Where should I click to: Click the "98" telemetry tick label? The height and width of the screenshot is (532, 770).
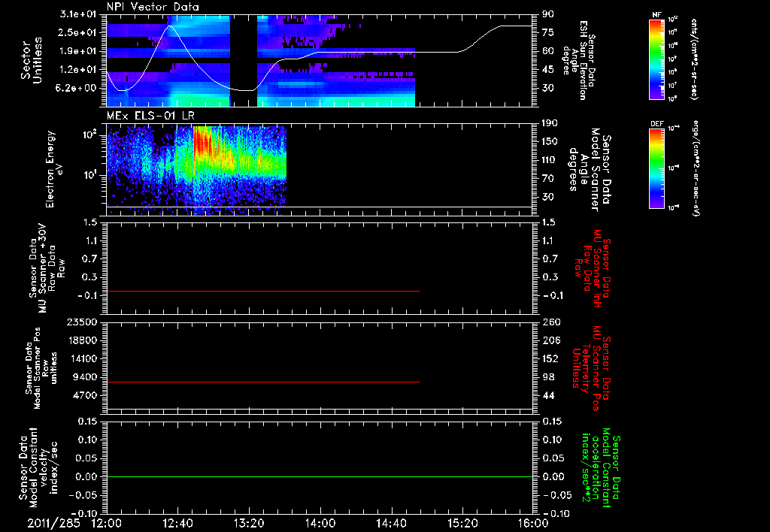point(548,377)
